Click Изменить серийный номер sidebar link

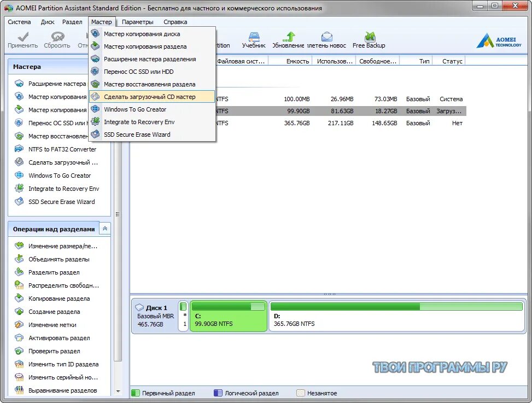click(63, 377)
